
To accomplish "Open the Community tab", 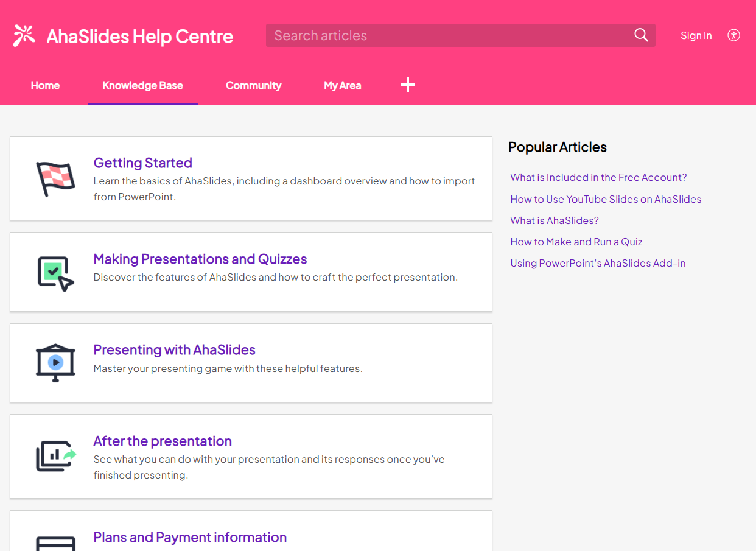I will pos(253,86).
